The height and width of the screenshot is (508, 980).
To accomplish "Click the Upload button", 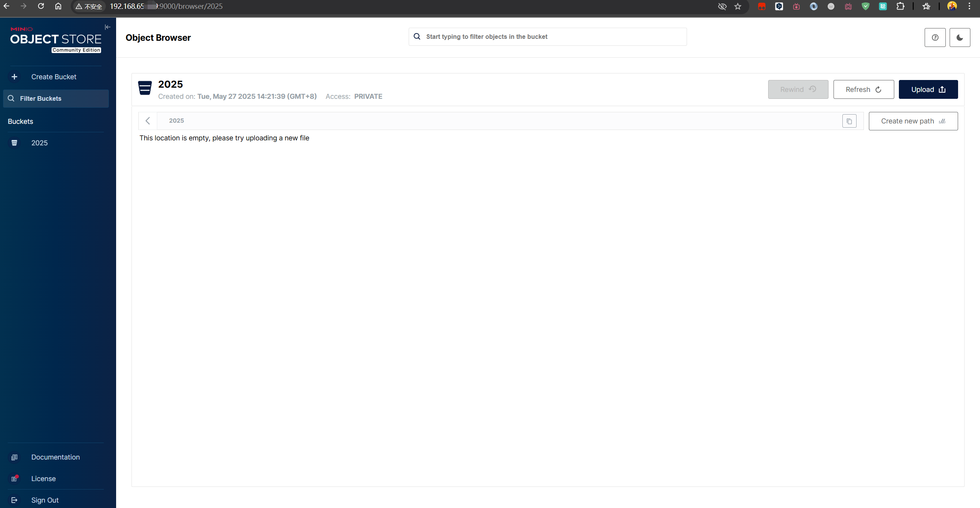I will click(928, 90).
